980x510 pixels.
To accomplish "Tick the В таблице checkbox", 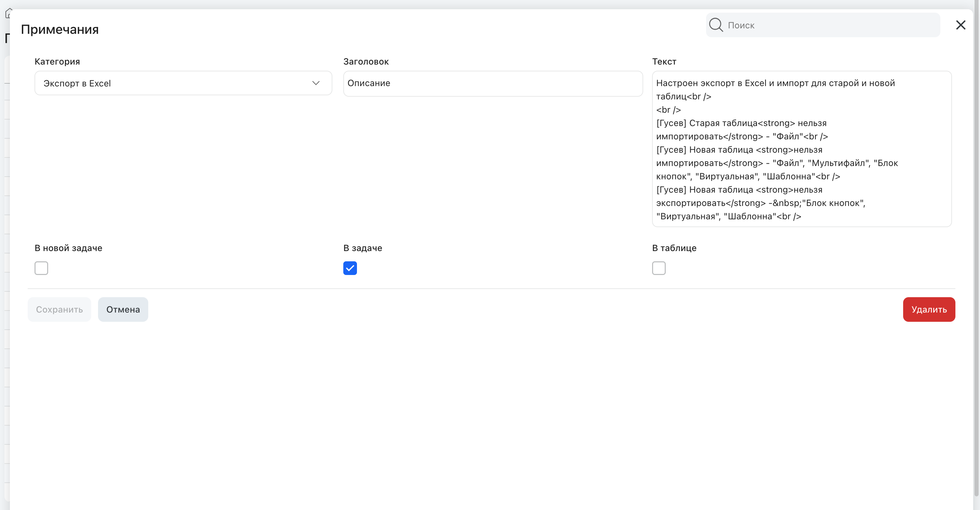I will pyautogui.click(x=659, y=268).
